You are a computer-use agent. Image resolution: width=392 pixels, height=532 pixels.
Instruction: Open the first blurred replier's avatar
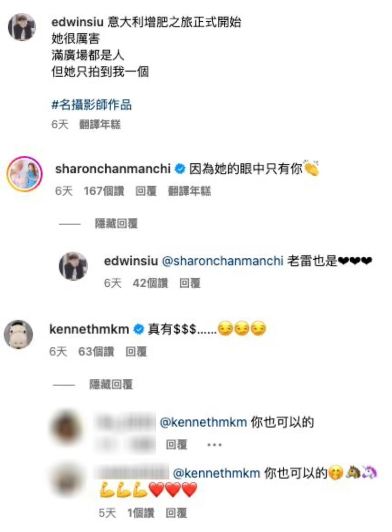click(x=66, y=428)
